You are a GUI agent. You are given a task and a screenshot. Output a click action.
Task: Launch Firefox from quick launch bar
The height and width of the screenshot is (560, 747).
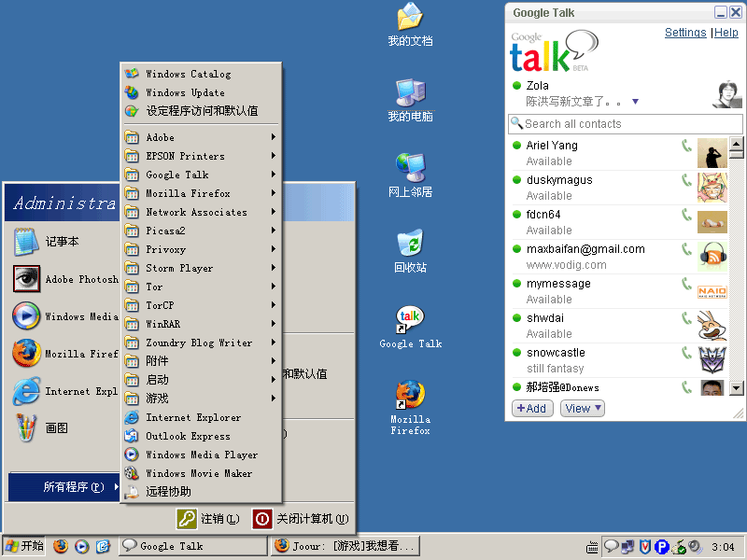tap(61, 546)
